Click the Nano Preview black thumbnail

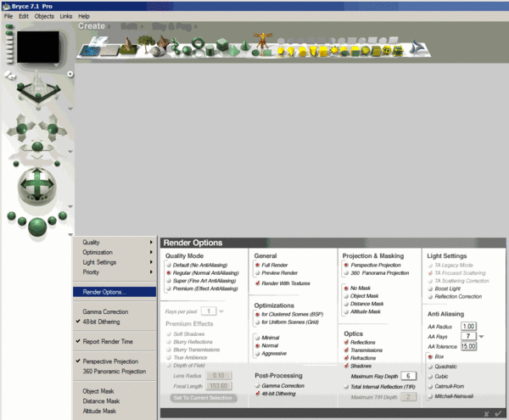(x=38, y=47)
